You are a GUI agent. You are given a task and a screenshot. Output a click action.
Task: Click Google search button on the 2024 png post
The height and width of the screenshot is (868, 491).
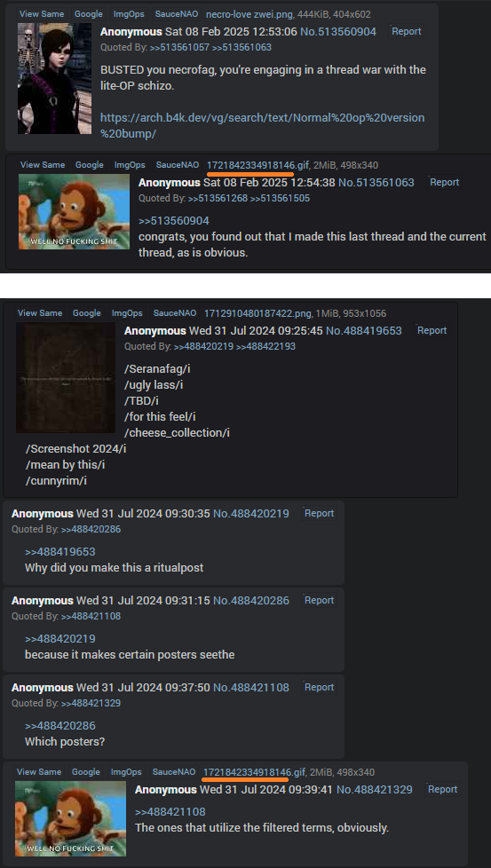coord(86,313)
